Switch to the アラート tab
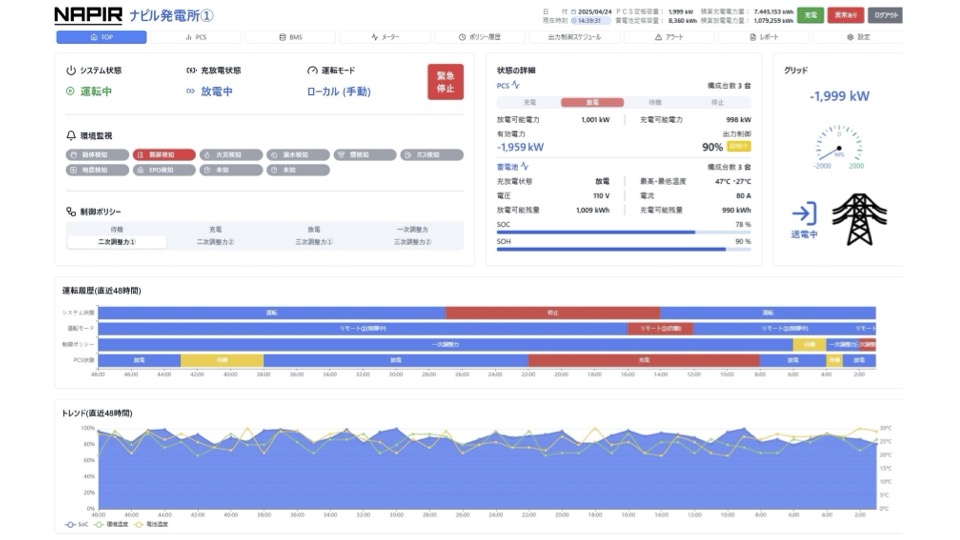The width and height of the screenshot is (960, 540). click(x=669, y=37)
